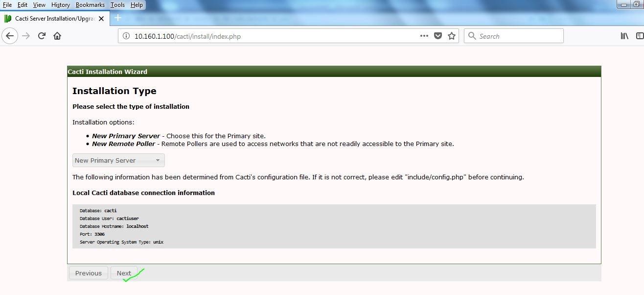Open a new browser tab
Viewport: 644px width, 295px height.
[117, 17]
